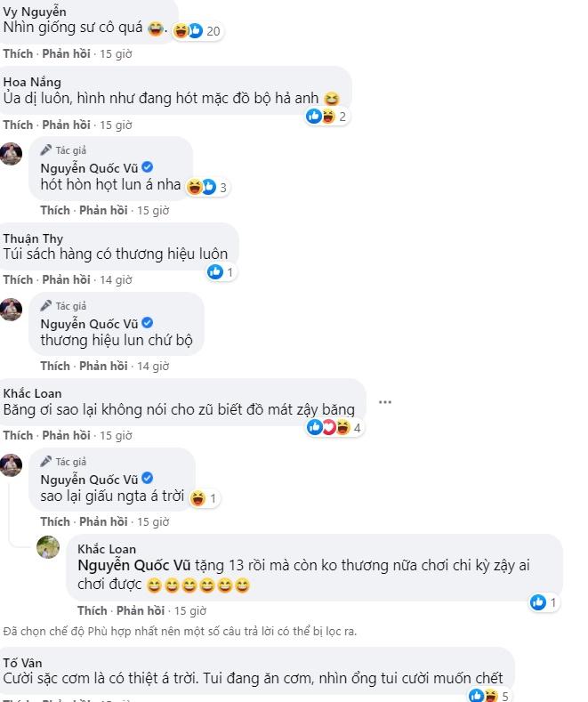
Task: Open more options for Khắc Loan's comment
Action: point(384,402)
